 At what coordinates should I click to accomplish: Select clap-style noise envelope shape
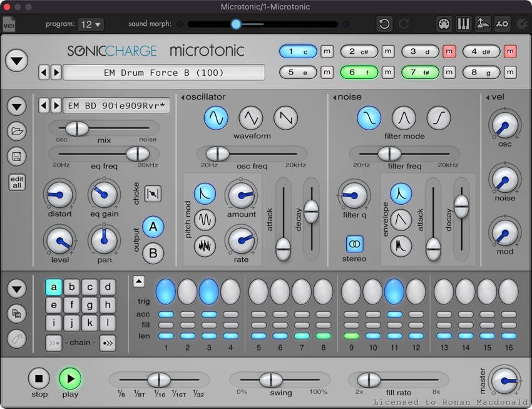tap(401, 246)
